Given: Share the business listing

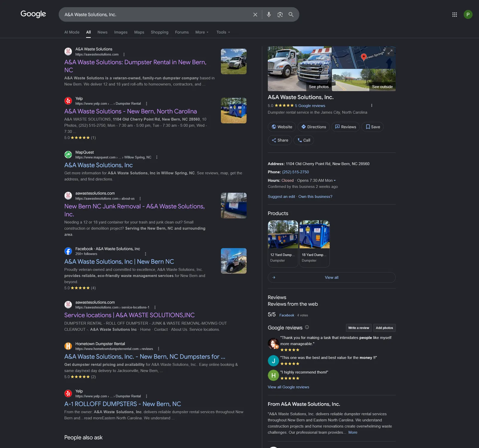Looking at the screenshot, I should pyautogui.click(x=280, y=140).
